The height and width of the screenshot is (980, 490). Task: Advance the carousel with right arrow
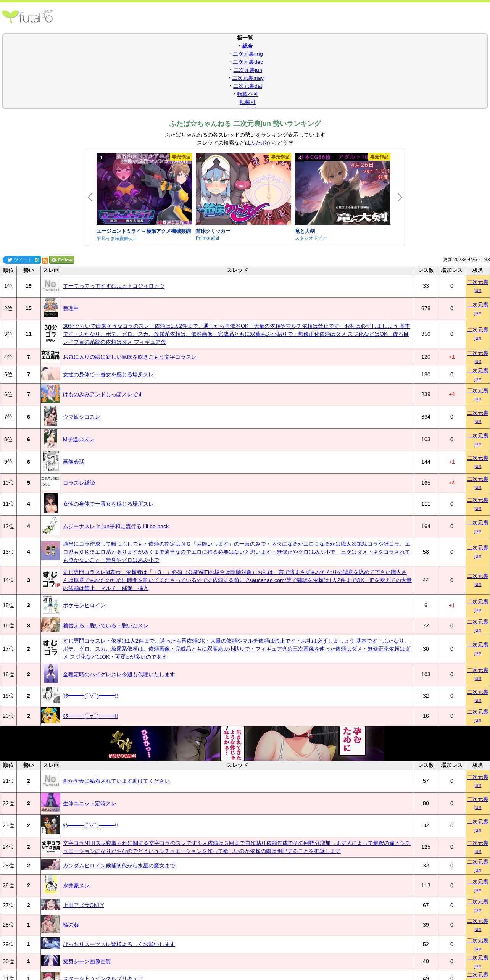[x=400, y=197]
